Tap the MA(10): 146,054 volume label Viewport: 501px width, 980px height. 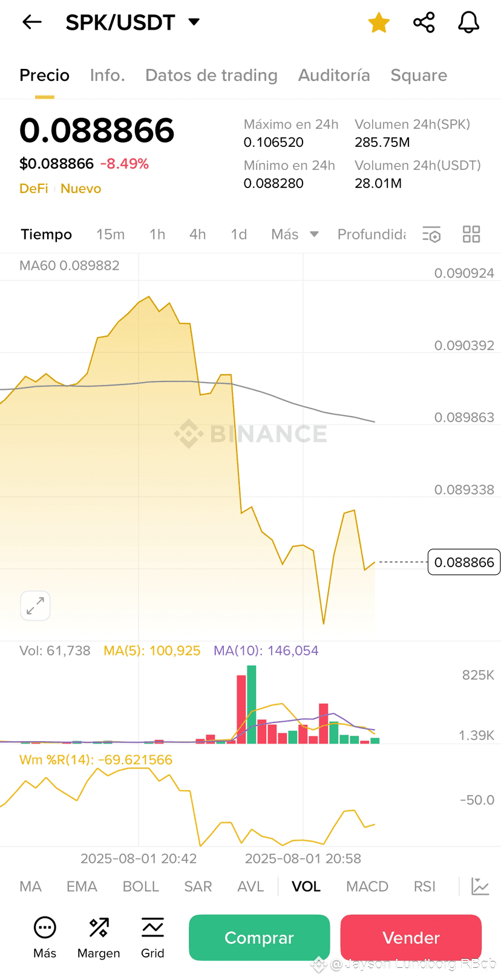(x=266, y=651)
